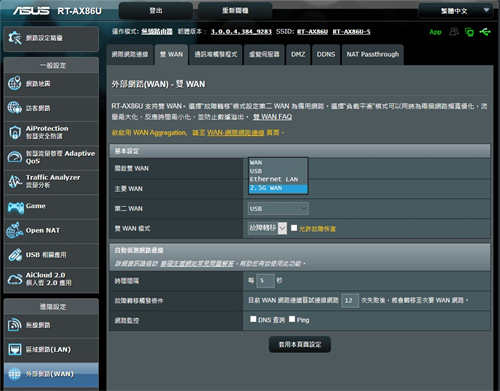Open the Dual WAN mode dropdown
500x391 pixels.
click(x=267, y=228)
